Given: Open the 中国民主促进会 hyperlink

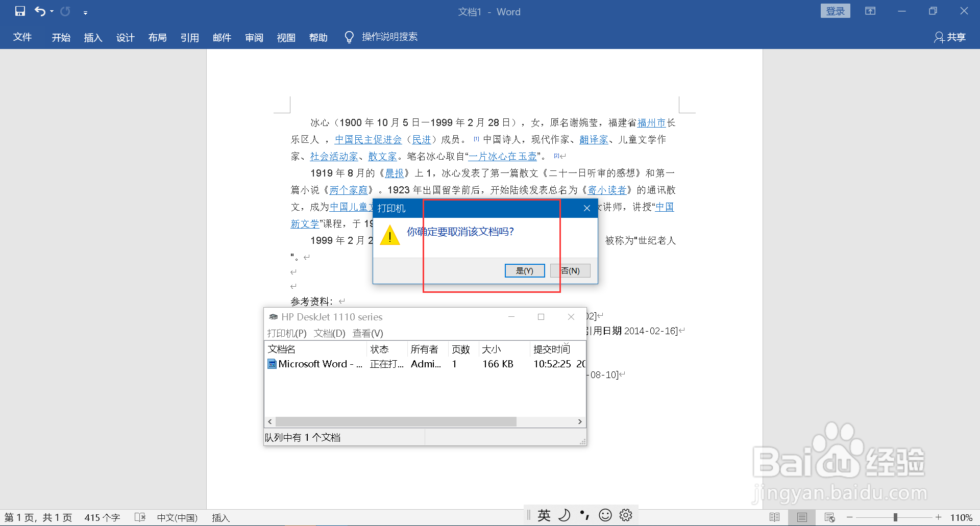Looking at the screenshot, I should click(x=369, y=139).
